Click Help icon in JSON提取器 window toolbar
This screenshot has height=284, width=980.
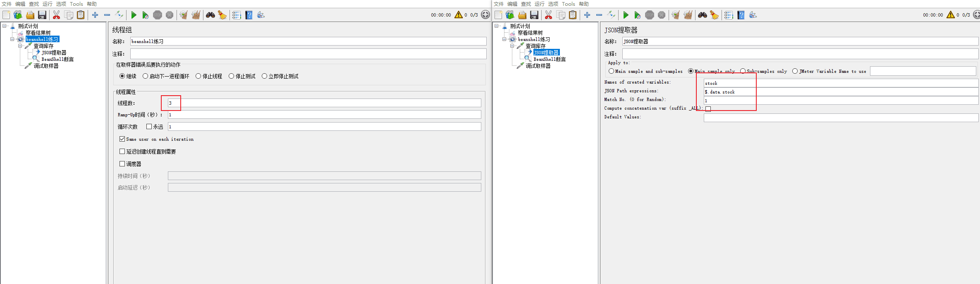[x=741, y=15]
